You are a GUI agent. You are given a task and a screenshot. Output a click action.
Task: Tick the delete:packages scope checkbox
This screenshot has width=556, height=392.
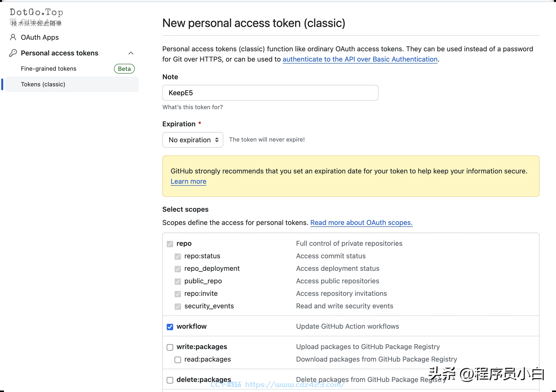[170, 380]
